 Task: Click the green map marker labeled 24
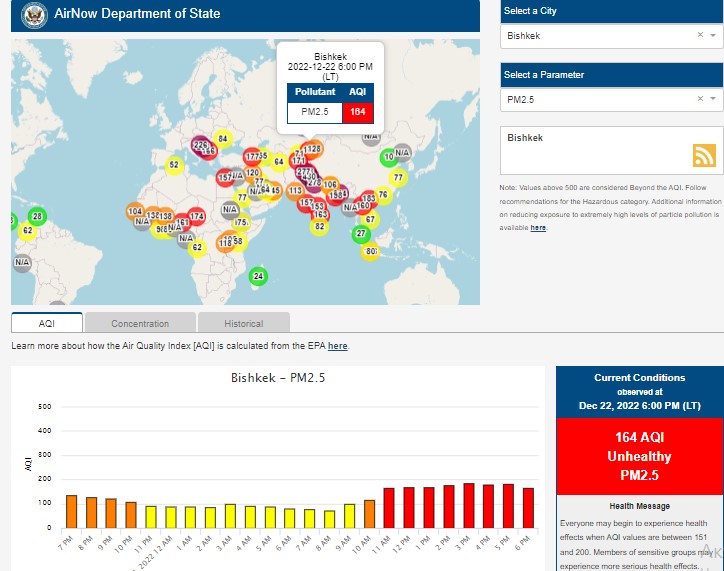(x=259, y=276)
